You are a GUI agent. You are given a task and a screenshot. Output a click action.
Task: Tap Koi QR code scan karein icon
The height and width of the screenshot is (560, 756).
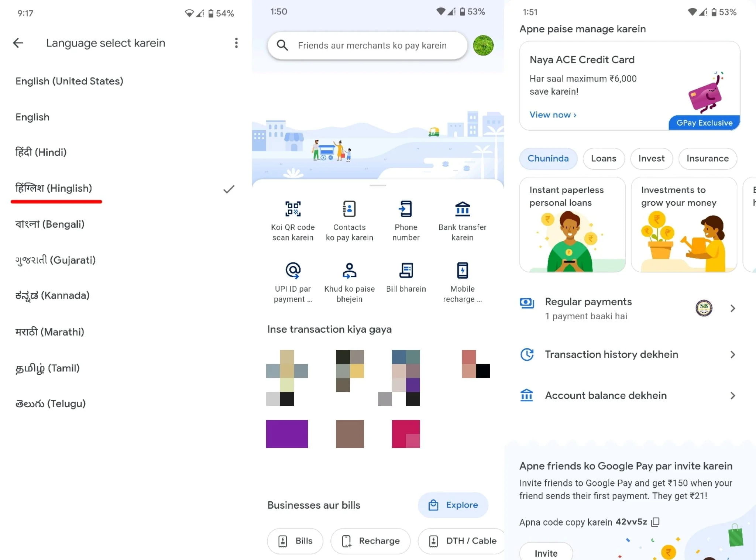click(293, 209)
